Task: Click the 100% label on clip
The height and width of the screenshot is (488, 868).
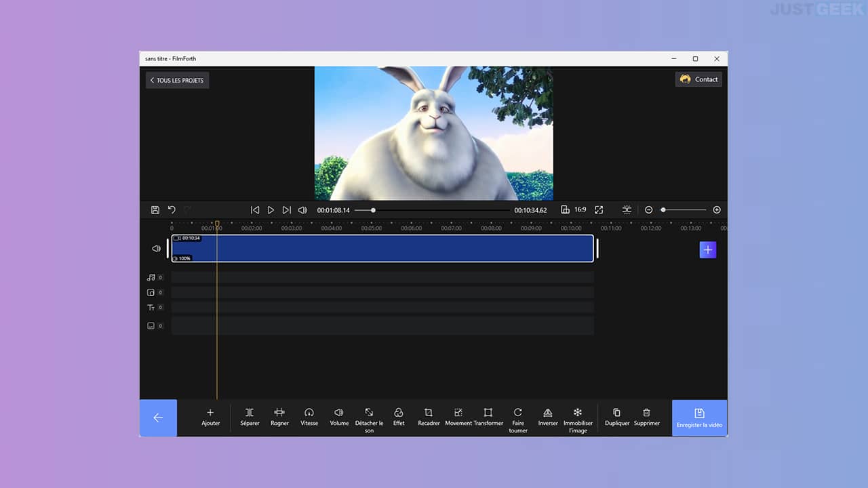Action: click(x=182, y=258)
